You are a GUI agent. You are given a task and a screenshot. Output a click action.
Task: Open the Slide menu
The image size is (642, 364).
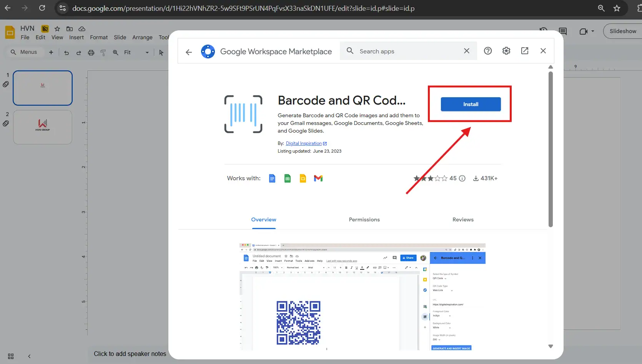click(x=120, y=37)
